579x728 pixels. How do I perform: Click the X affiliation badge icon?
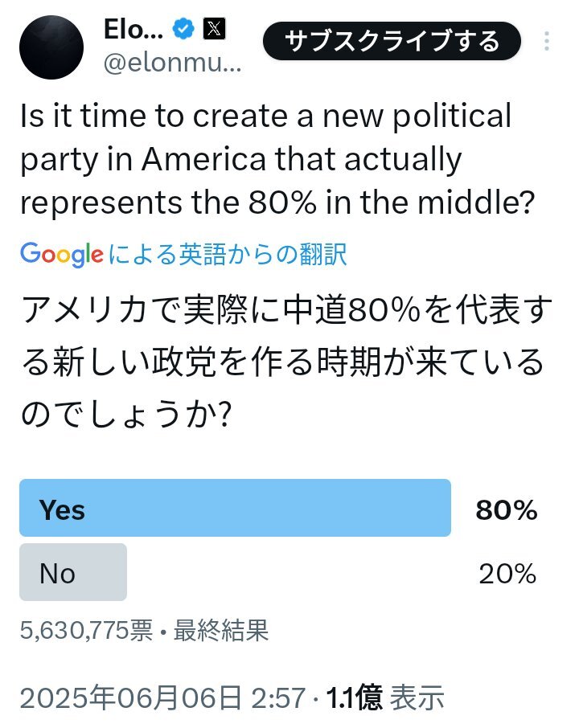pos(214,29)
